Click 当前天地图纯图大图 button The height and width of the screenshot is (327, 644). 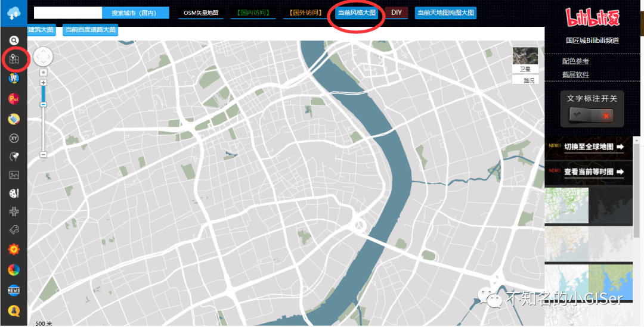[x=445, y=13]
